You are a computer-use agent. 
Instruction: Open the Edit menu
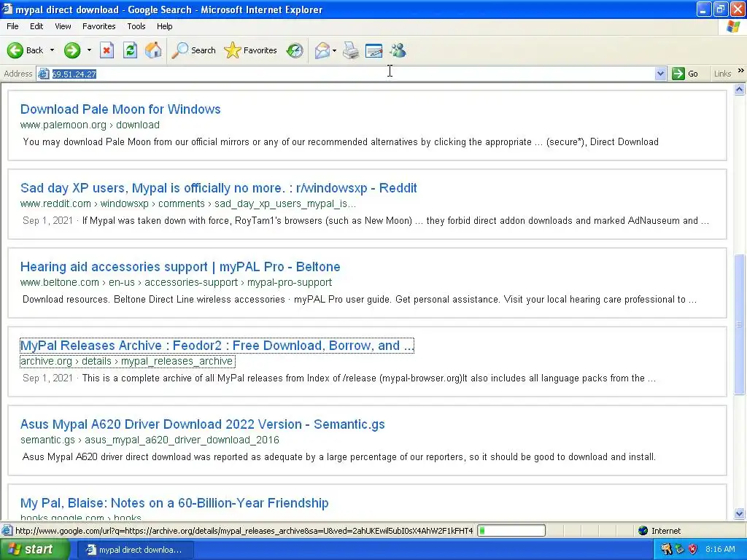(36, 26)
